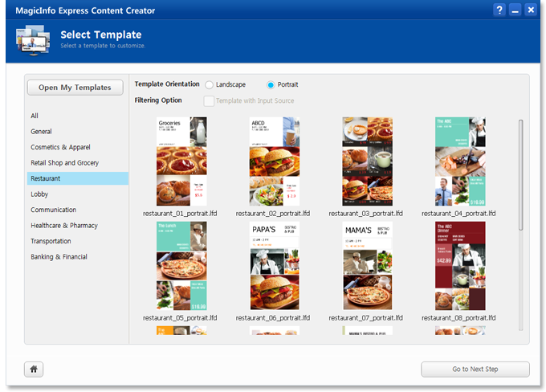Screen dimensions: 546x392
Task: Select the PAPA'S restaurant_06 template thumbnail
Action: [x=275, y=266]
